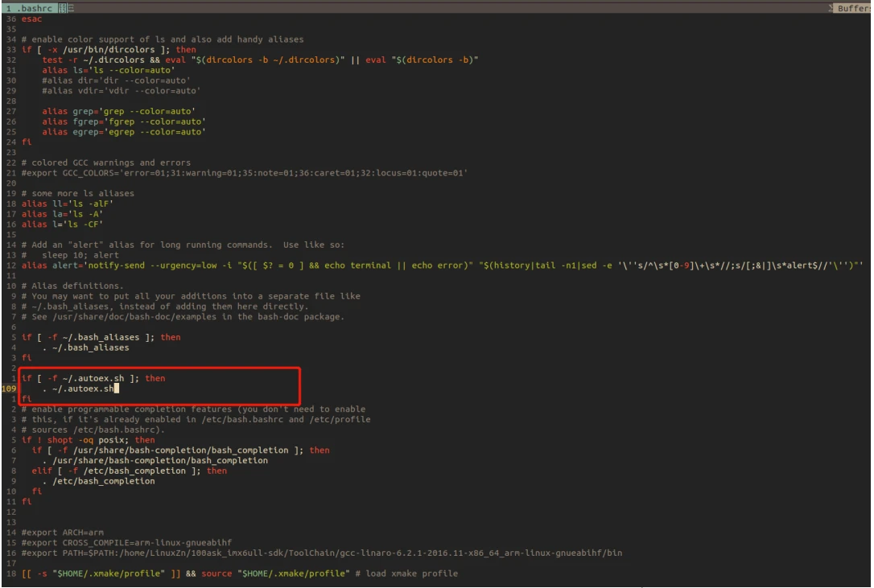This screenshot has height=588, width=874.
Task: Click the xmake profile source line
Action: click(240, 574)
